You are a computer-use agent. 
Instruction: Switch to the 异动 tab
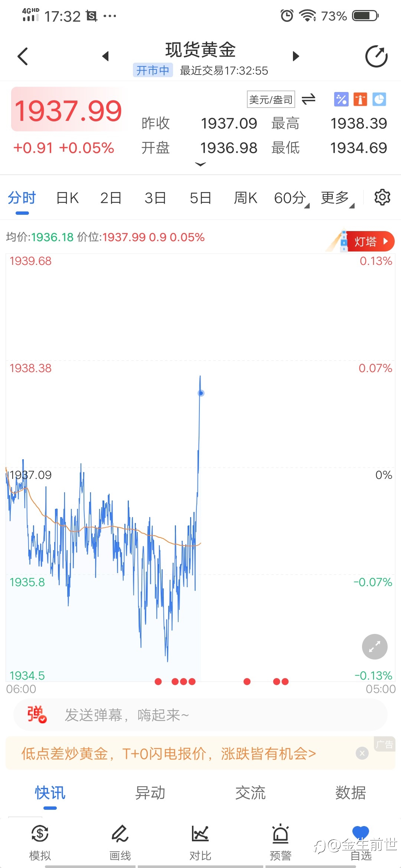150,793
